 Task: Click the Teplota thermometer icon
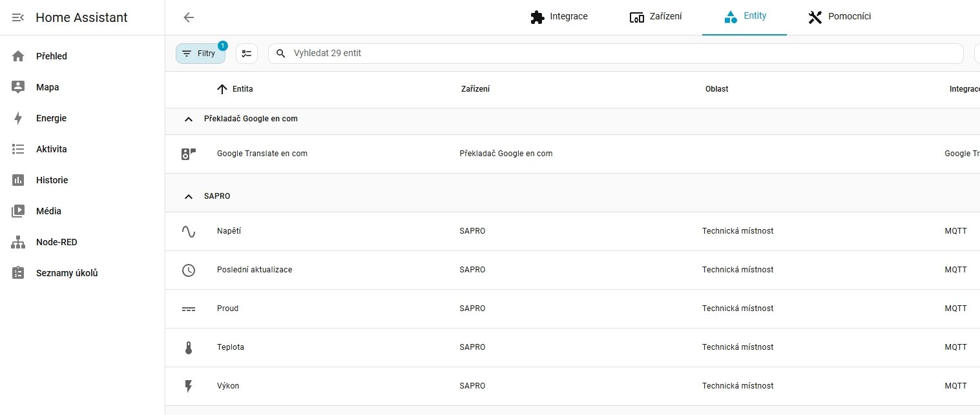(x=189, y=347)
